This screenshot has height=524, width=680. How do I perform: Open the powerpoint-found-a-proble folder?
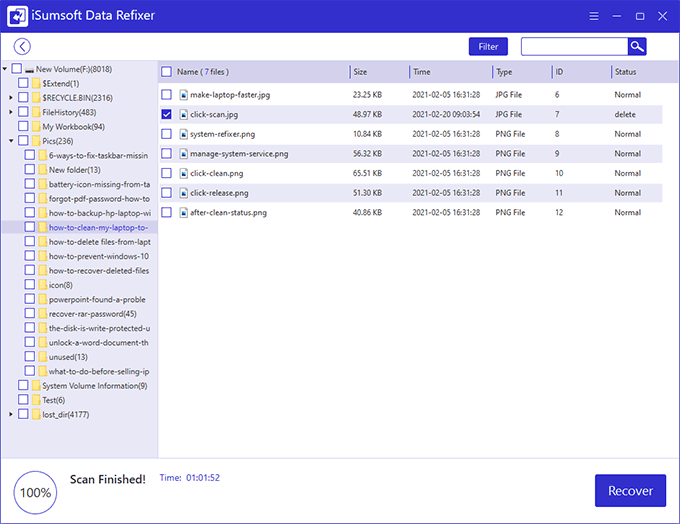[x=97, y=299]
